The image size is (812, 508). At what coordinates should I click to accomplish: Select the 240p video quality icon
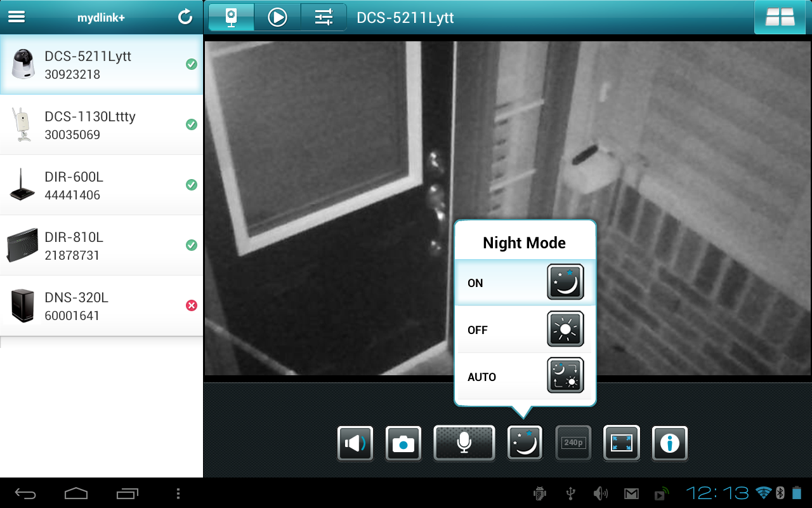pyautogui.click(x=573, y=443)
